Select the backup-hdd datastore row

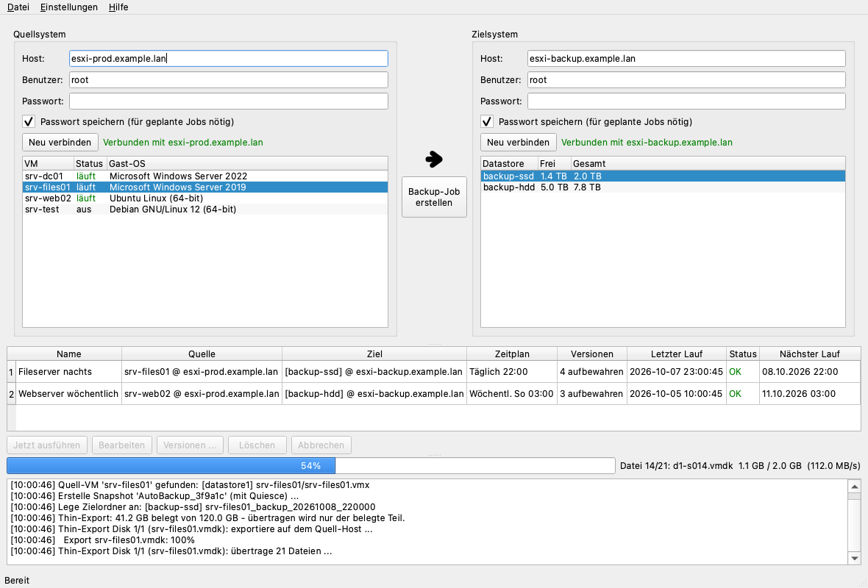[664, 187]
